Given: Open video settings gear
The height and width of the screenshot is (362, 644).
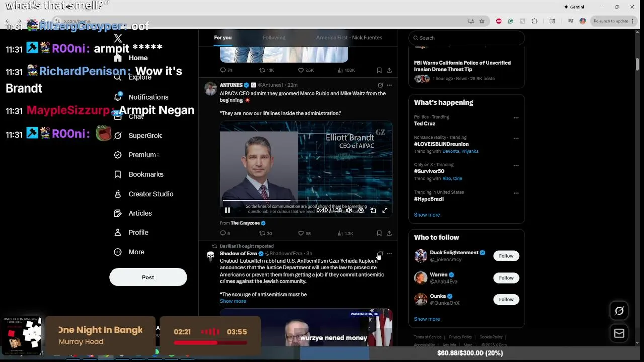Looking at the screenshot, I should (x=361, y=211).
